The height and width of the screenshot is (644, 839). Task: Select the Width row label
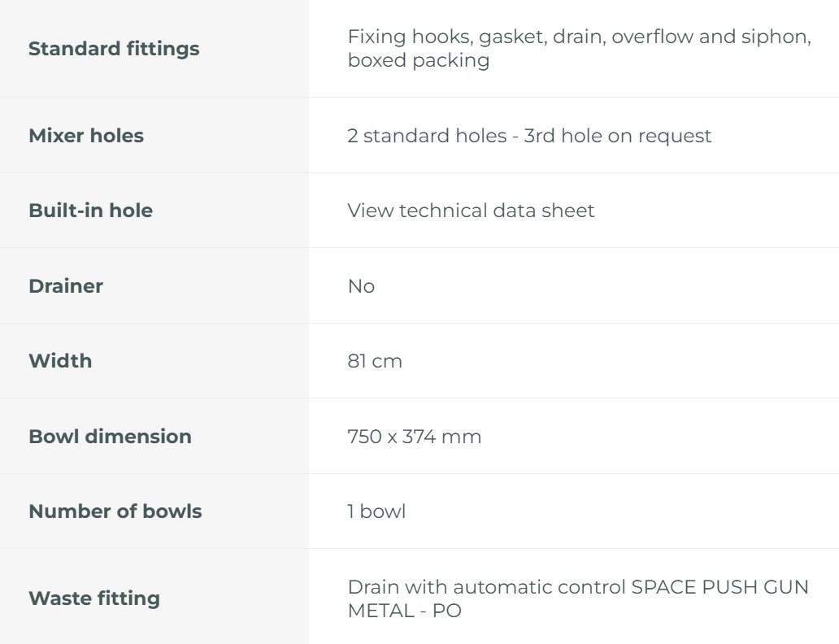(60, 361)
